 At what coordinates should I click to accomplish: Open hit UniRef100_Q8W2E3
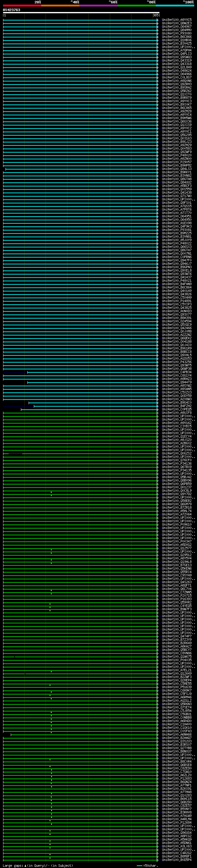(177, 23)
